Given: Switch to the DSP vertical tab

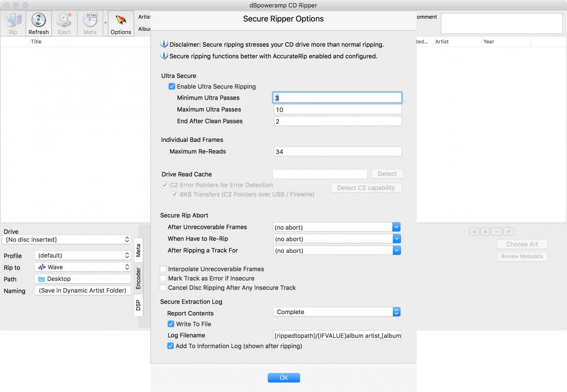Looking at the screenshot, I should tap(138, 305).
